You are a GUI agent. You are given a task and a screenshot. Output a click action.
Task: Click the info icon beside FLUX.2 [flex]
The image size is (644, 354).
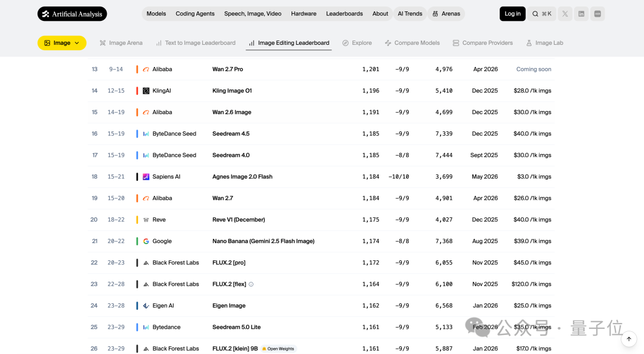[251, 284]
